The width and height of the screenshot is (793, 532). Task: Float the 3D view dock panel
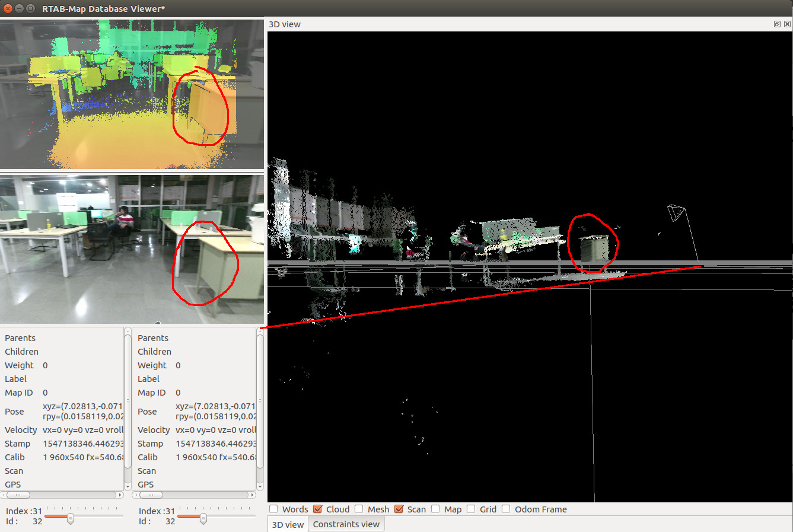coord(777,24)
